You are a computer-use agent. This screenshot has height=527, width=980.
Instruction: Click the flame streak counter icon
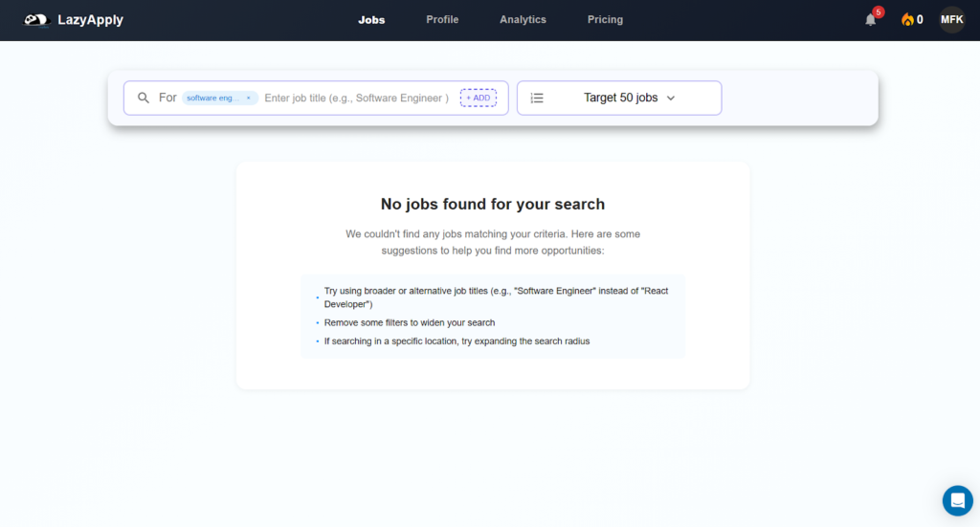(907, 20)
